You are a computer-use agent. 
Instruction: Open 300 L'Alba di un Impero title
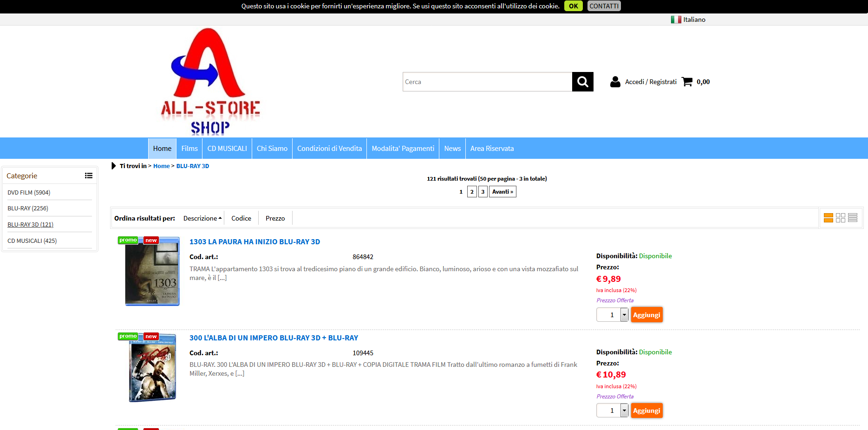point(274,338)
